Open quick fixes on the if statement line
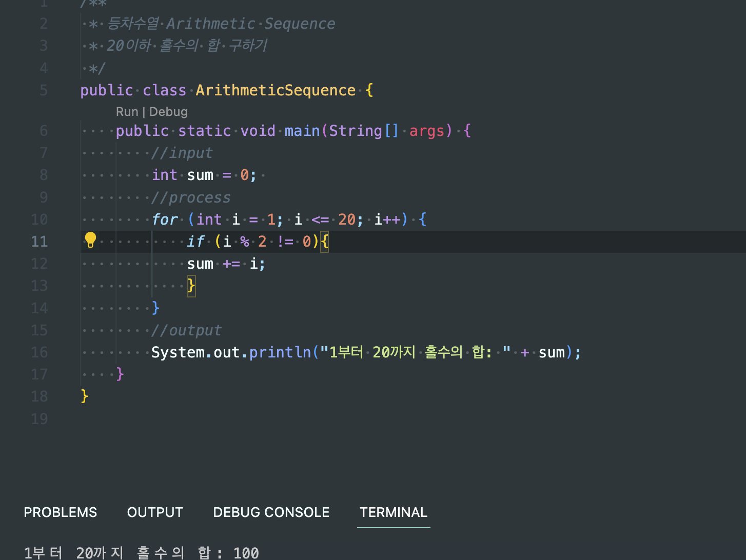This screenshot has height=560, width=746. point(91,239)
